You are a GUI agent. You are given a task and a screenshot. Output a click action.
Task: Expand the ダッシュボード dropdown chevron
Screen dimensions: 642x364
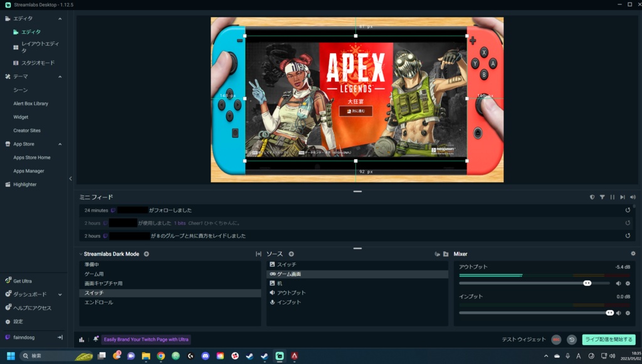pyautogui.click(x=60, y=294)
